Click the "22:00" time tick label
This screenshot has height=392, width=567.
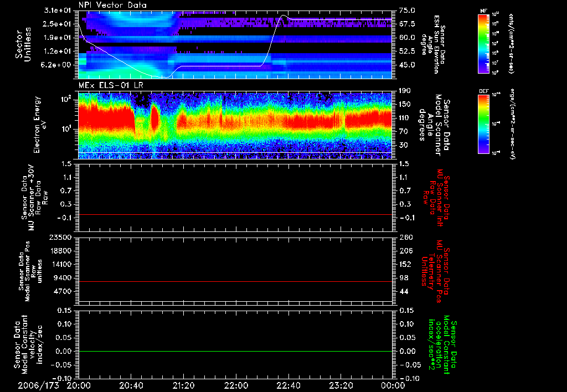pyautogui.click(x=236, y=385)
